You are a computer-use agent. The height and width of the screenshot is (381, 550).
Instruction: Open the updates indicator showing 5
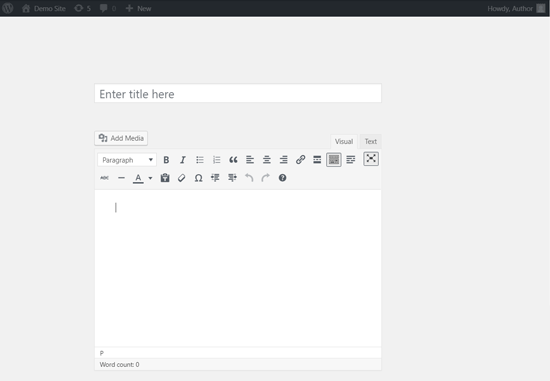(x=83, y=8)
